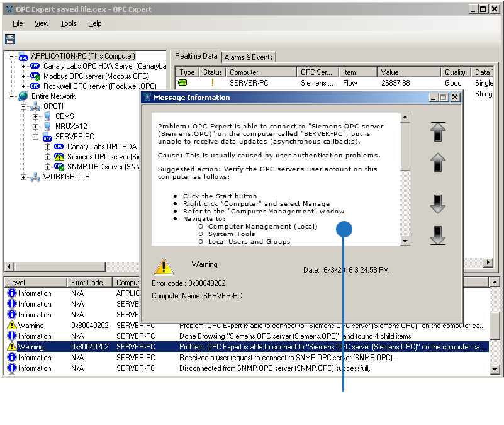Viewport: 504px width, 425px height.
Task: Expand the Rockwell OPC server node
Action: pos(24,86)
